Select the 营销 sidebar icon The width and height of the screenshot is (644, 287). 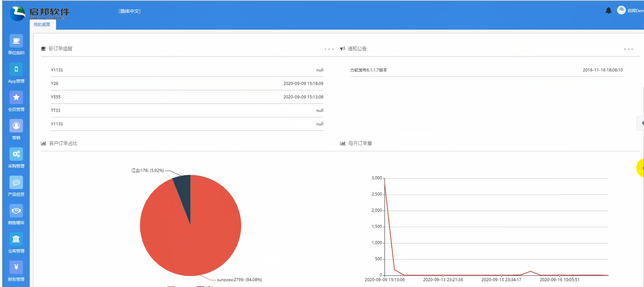[x=16, y=126]
